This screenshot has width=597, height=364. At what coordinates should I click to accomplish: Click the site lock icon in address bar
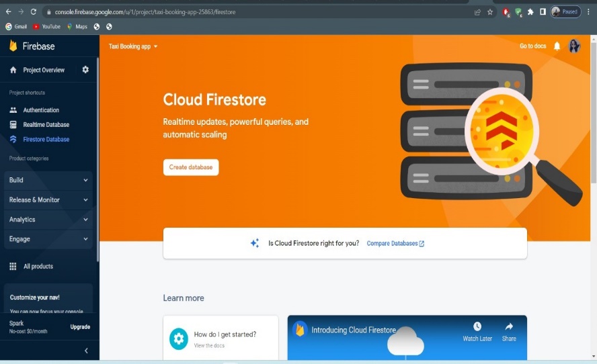48,12
